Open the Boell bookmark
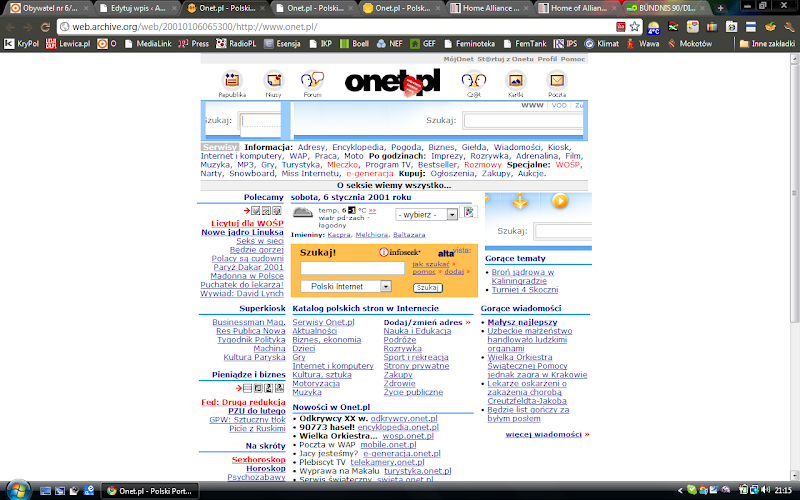The width and height of the screenshot is (800, 500). click(x=355, y=44)
